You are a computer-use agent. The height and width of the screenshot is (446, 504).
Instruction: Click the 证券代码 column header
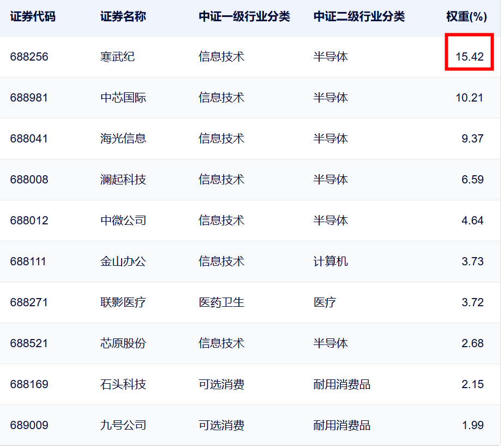tap(33, 16)
